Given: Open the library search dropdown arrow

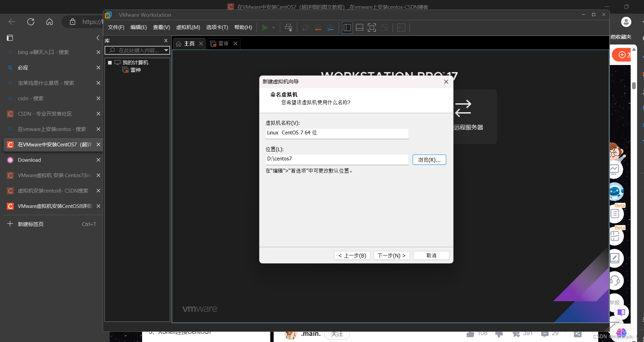Looking at the screenshot, I should point(166,50).
